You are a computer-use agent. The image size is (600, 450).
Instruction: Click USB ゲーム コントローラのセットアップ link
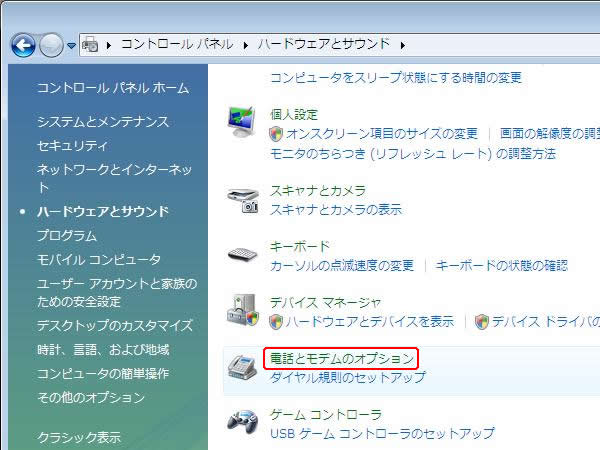coord(382,434)
